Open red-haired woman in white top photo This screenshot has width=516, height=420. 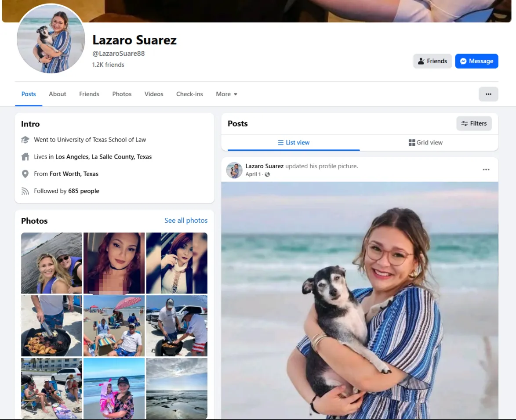177,263
